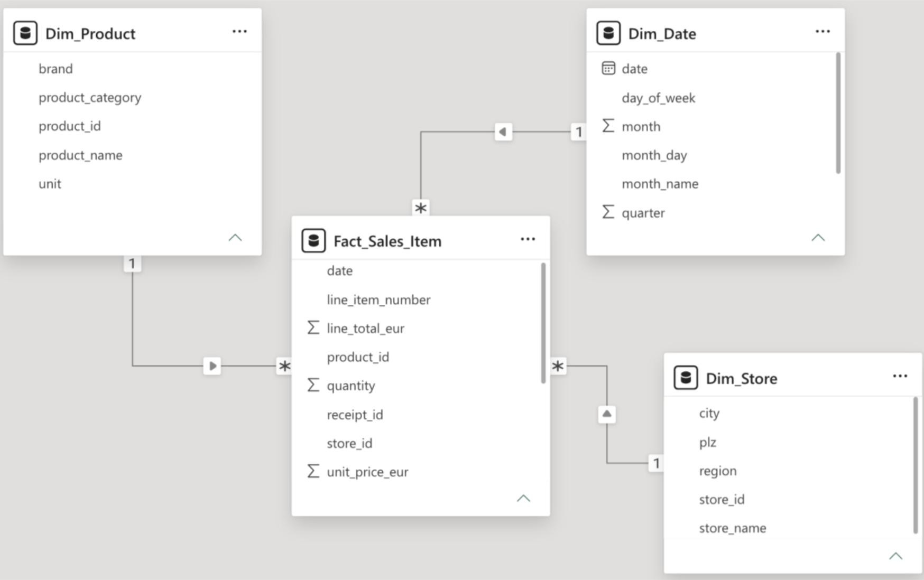Viewport: 924px width, 580px height.
Task: Click sigma icon beside quarter field
Action: 608,212
